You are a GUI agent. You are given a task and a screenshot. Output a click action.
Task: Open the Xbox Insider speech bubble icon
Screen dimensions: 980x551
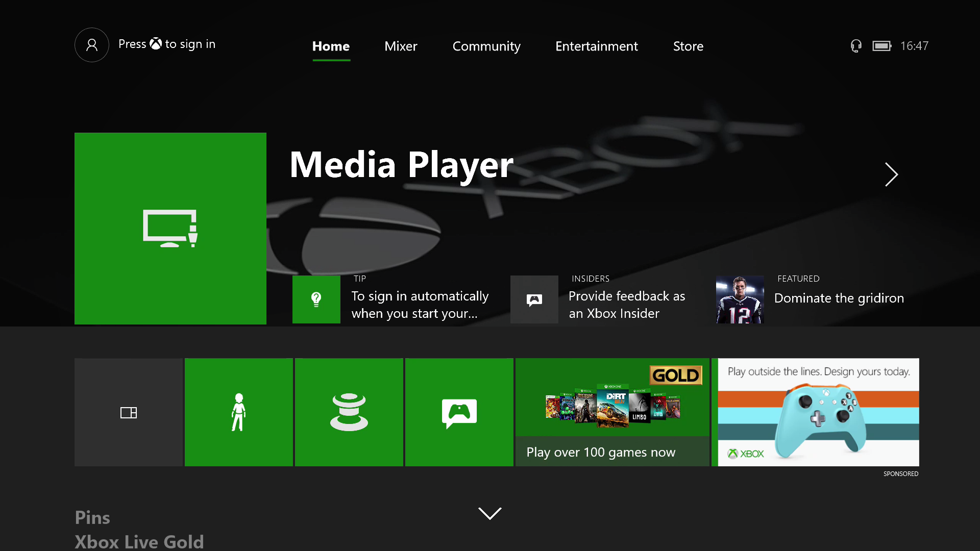tap(534, 299)
